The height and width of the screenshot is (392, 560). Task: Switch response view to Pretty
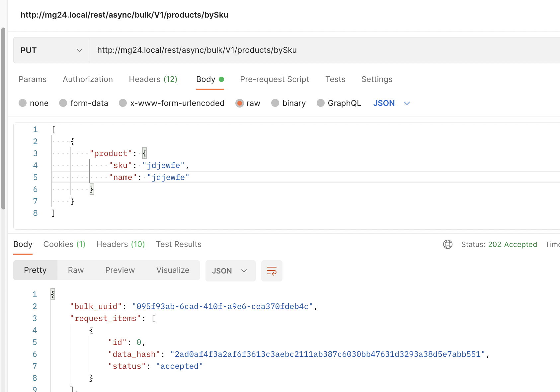[x=35, y=270]
